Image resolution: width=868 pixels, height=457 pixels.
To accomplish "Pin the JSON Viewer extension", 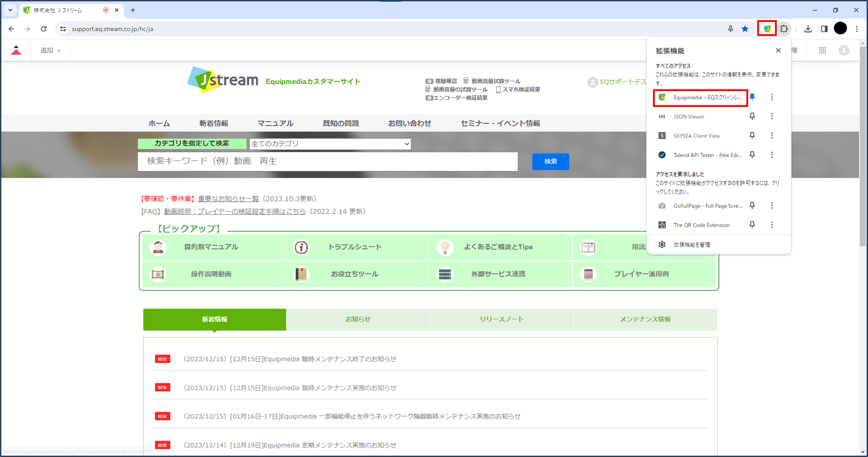I will pyautogui.click(x=752, y=116).
